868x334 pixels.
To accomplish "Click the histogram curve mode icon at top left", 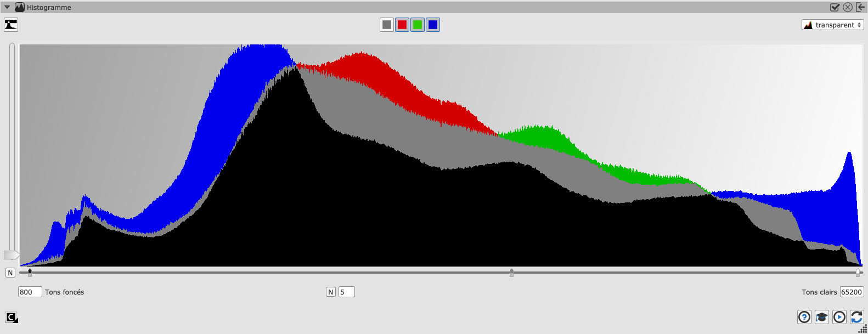I will tap(11, 25).
